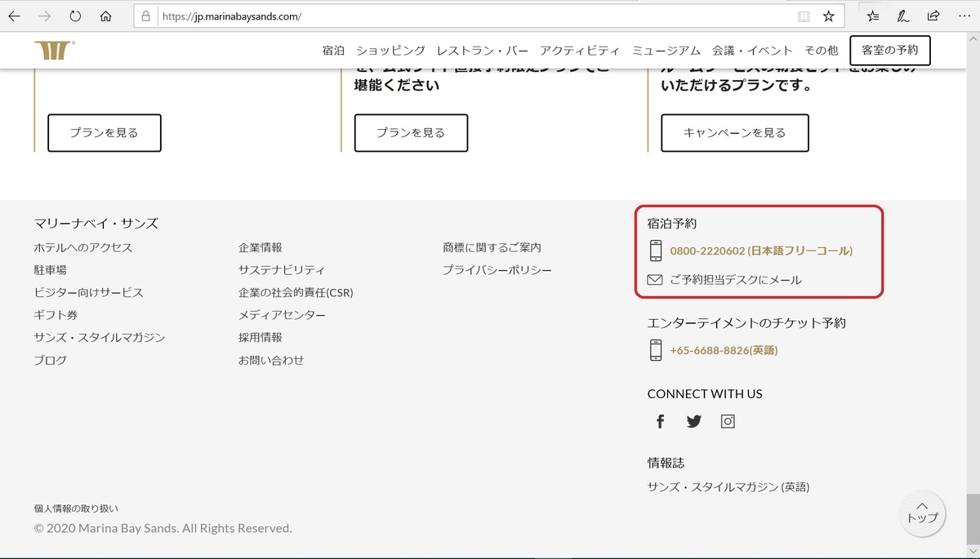Open the ブログ link

(x=51, y=360)
